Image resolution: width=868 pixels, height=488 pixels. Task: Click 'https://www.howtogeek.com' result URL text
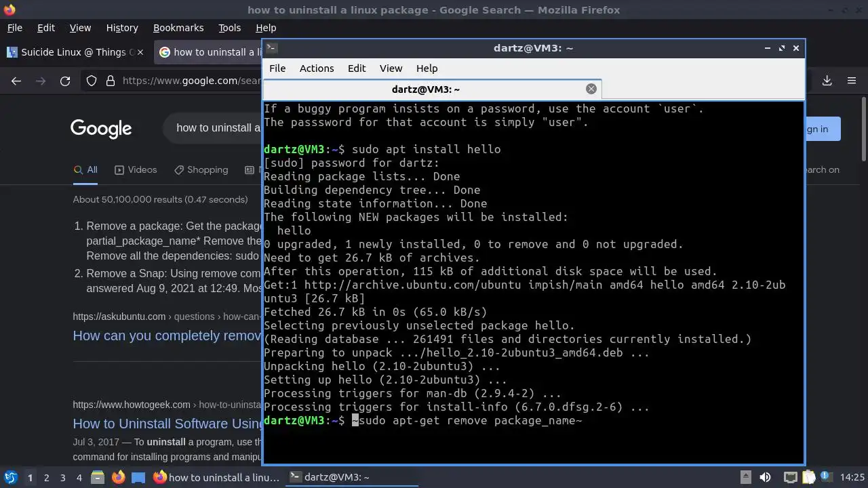132,405
